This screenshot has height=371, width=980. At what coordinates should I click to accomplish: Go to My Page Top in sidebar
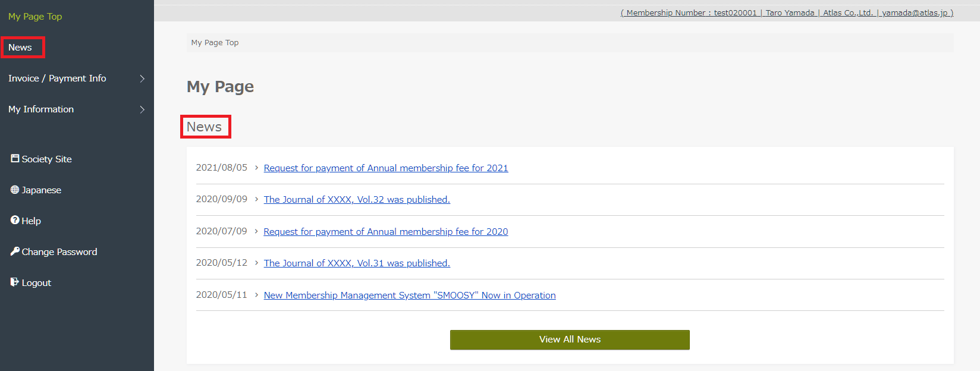(35, 17)
